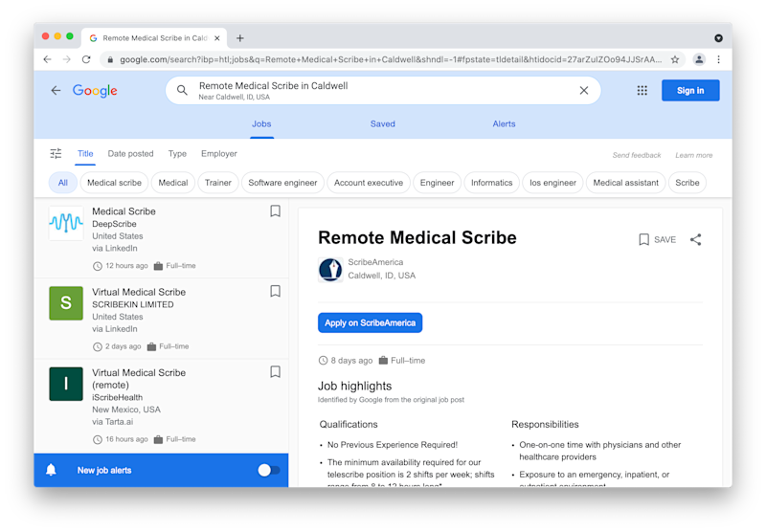Clear the search query with X
Screen dimensions: 766x532
pos(584,90)
